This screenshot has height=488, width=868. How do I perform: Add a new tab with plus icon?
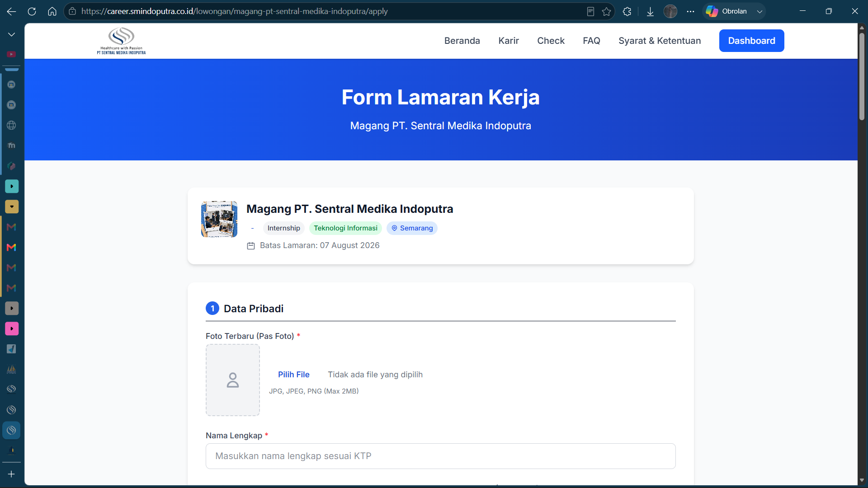(11, 474)
